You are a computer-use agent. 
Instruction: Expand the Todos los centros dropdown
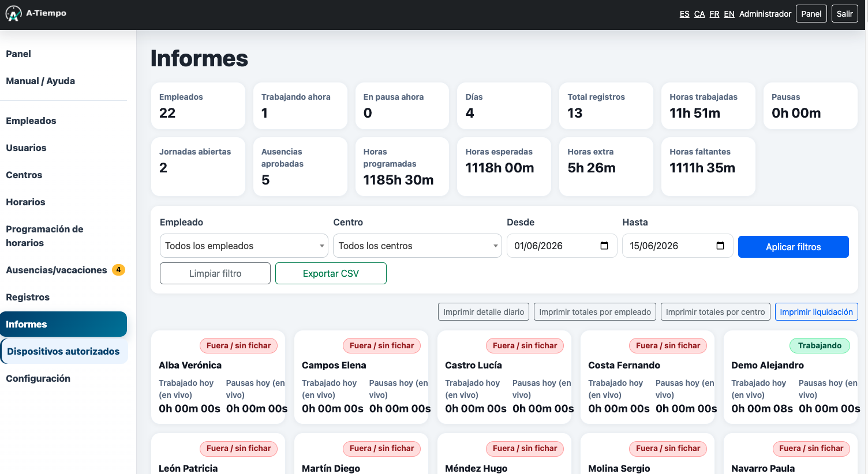click(417, 246)
